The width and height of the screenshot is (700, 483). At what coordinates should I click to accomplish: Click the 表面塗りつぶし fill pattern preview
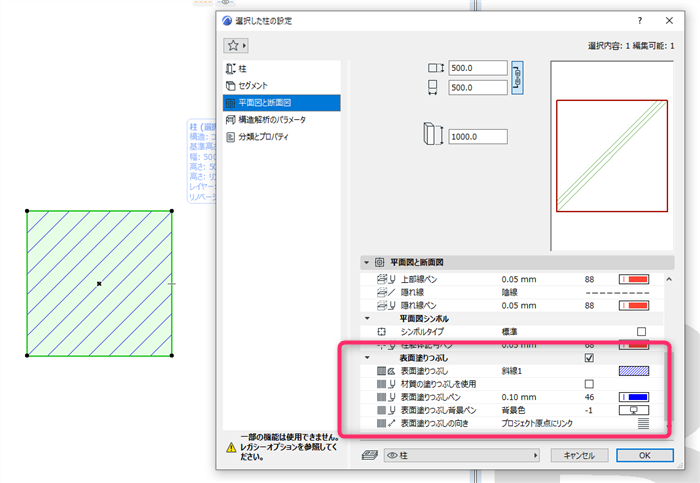pos(633,371)
